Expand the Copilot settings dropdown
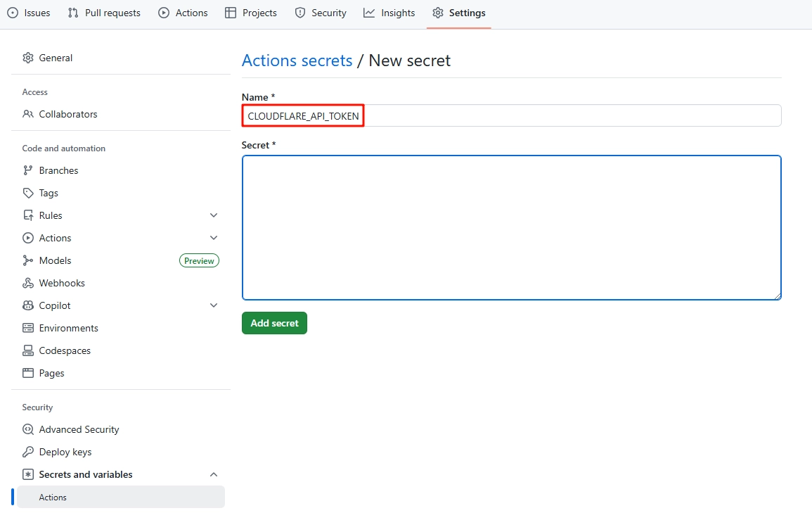 (x=214, y=305)
